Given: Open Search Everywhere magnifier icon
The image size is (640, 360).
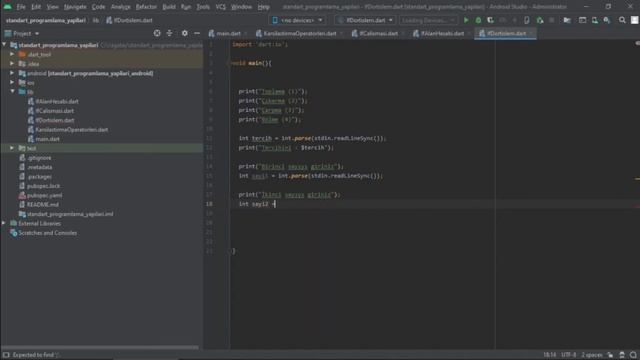Looking at the screenshot, I should [x=622, y=20].
